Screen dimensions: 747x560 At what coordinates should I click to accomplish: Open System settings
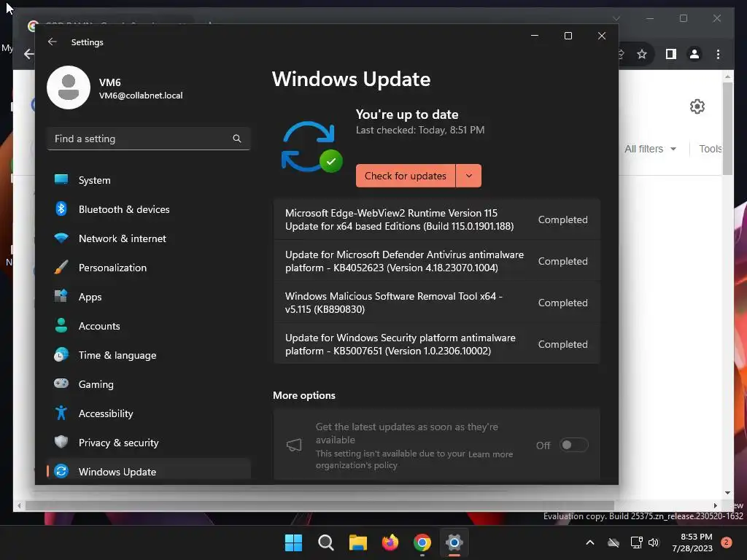[149, 180]
